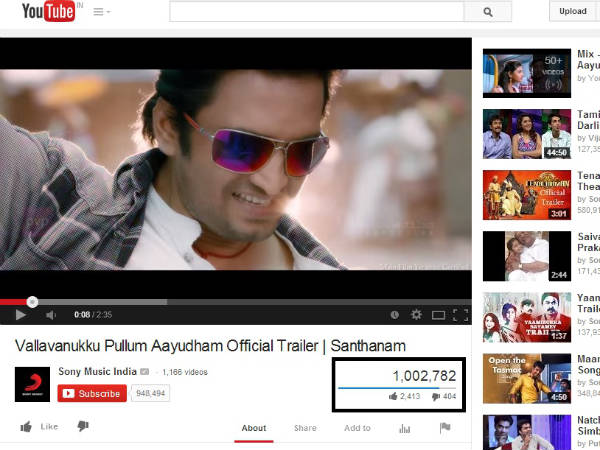Click the buffered part of seek bar

(x=103, y=302)
